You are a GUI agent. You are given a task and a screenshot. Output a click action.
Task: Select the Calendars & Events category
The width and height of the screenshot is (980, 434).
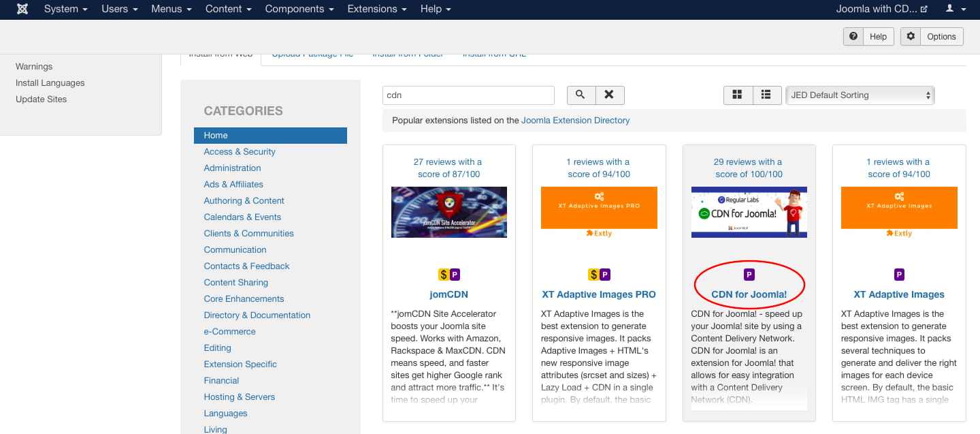click(242, 217)
